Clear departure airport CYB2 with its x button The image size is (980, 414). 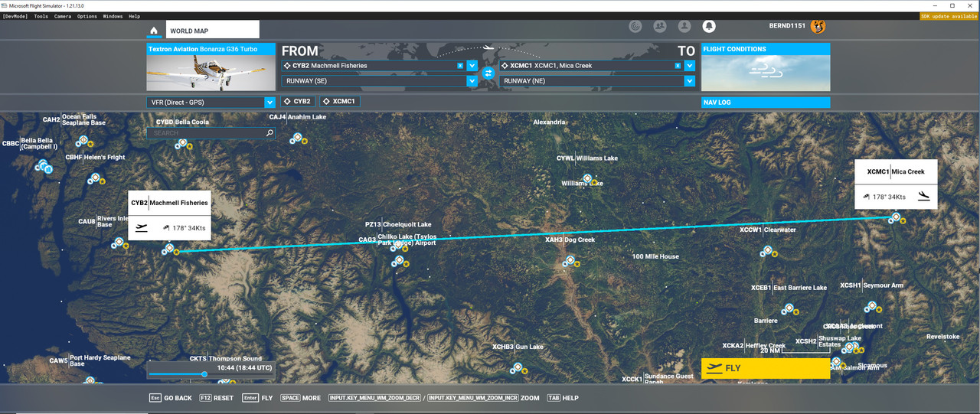click(x=460, y=66)
